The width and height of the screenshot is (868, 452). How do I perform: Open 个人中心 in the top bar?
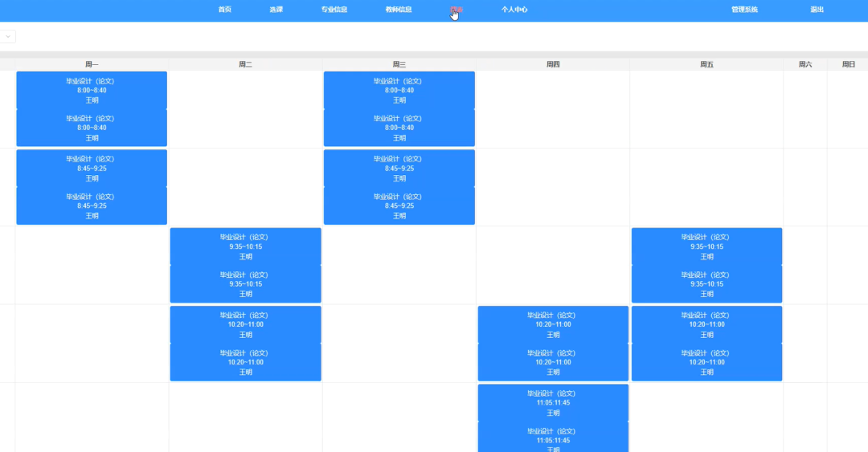[x=514, y=10]
